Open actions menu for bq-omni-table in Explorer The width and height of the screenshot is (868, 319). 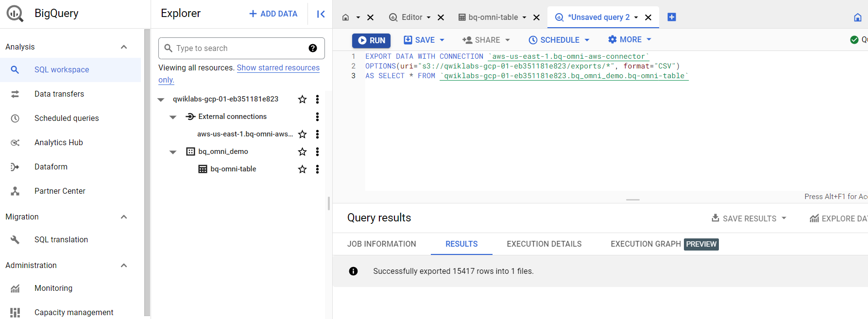[x=317, y=169]
